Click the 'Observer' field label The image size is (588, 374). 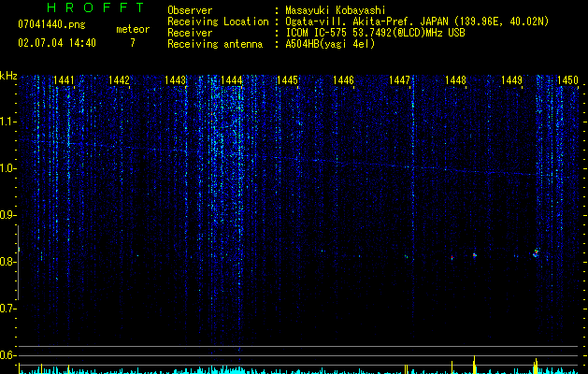tap(190, 10)
